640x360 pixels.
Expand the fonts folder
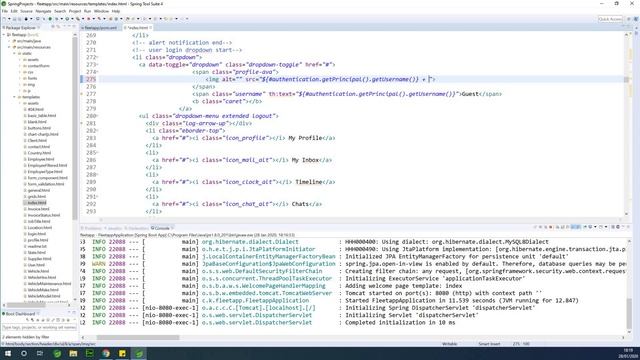coord(19,78)
